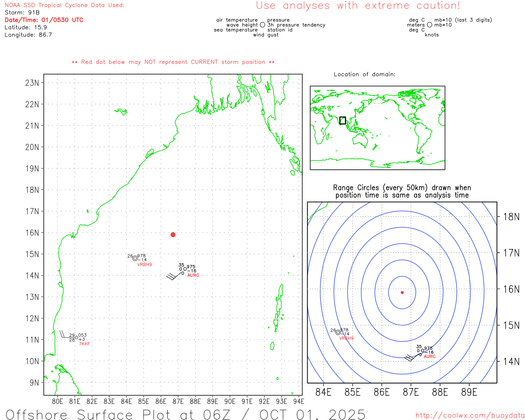Screen dimensions: 525x420
Task: Click the red center dot in range circles plot
Action: 402,292
